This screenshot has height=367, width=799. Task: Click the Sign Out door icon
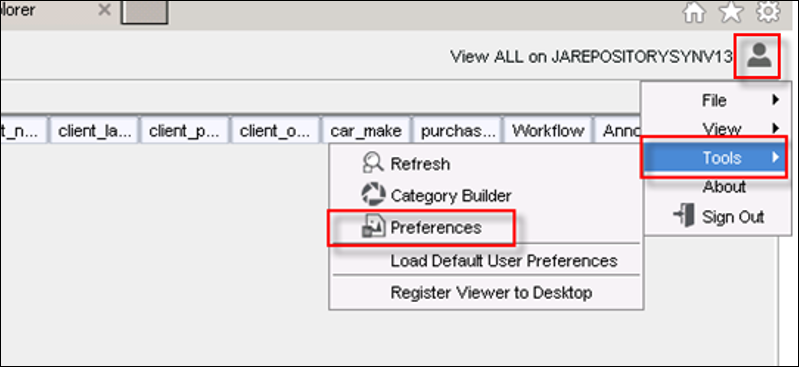(x=683, y=216)
